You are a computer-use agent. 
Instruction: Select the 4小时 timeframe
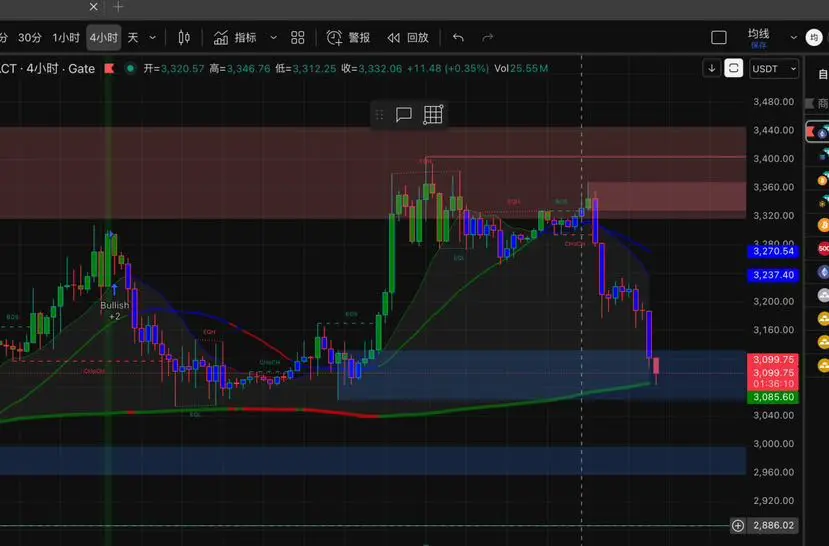(x=104, y=38)
